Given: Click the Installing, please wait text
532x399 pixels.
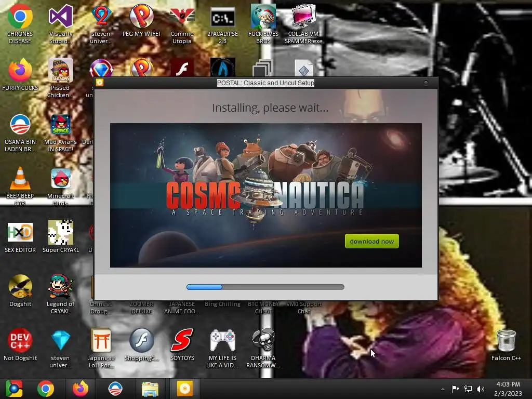Looking at the screenshot, I should point(270,108).
